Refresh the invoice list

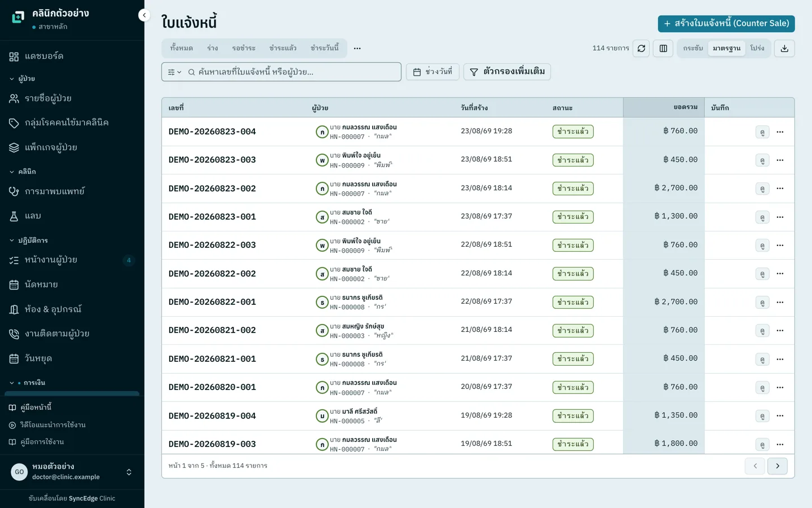[x=641, y=49]
